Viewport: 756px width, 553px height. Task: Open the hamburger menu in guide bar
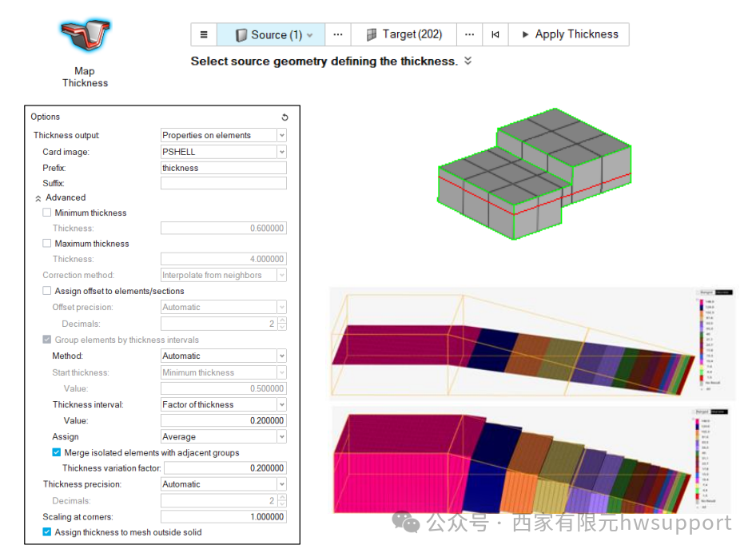click(x=204, y=34)
